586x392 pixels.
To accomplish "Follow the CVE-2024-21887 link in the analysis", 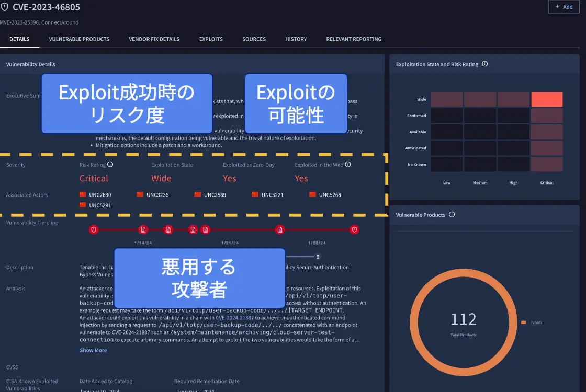I will coord(235,317).
